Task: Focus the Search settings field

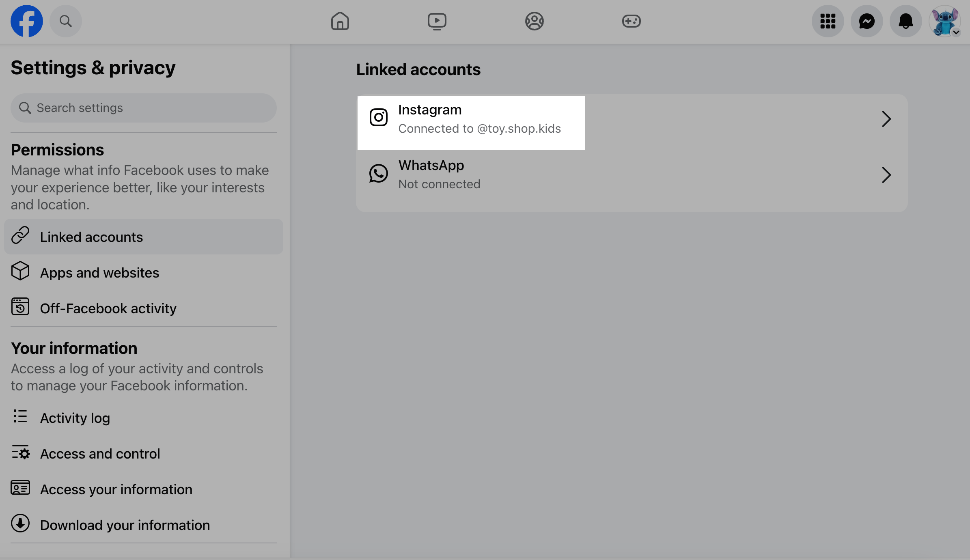Action: tap(143, 108)
